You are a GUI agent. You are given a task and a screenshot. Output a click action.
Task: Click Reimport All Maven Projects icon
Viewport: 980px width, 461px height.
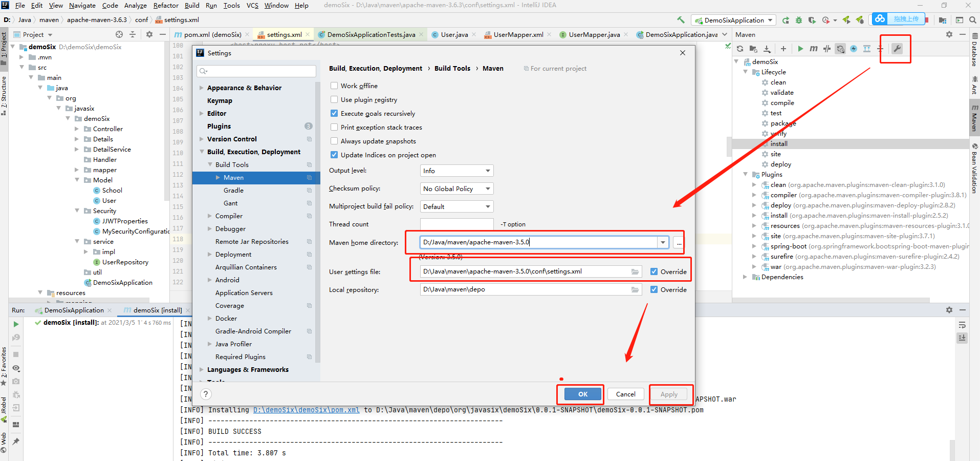[x=740, y=49]
